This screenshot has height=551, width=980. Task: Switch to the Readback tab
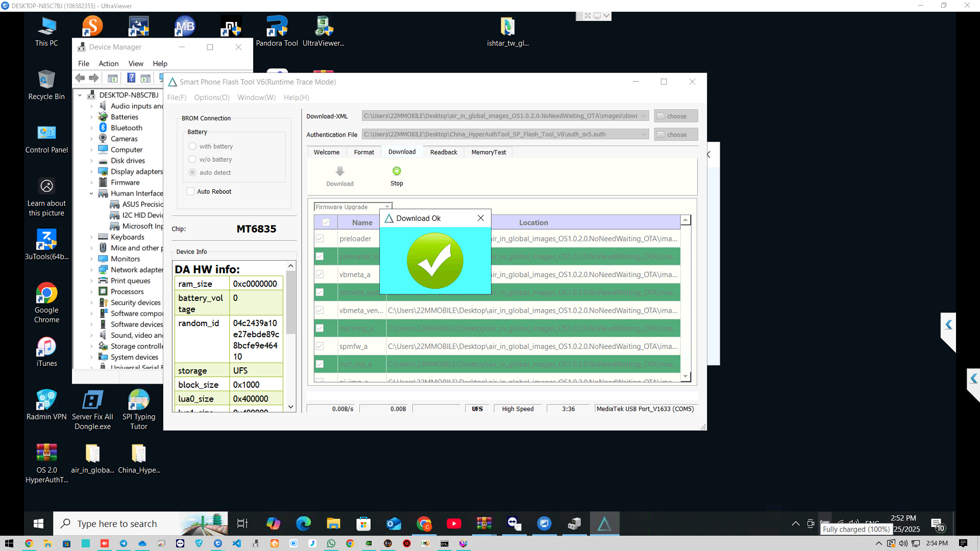443,152
